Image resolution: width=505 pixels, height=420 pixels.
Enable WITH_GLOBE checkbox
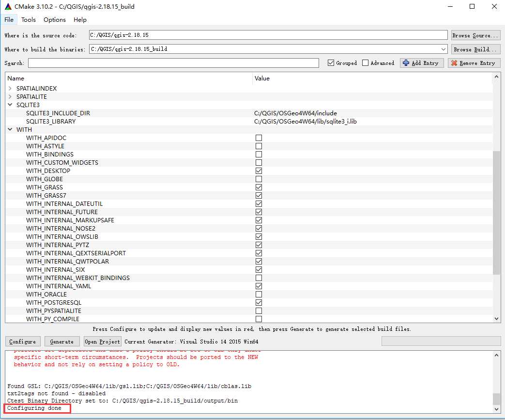259,179
